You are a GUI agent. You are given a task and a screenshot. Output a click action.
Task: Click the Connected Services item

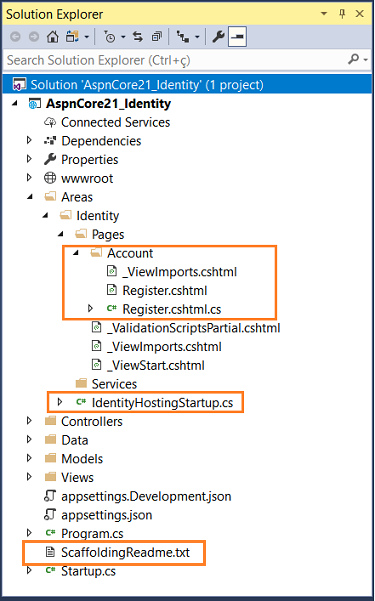point(115,122)
